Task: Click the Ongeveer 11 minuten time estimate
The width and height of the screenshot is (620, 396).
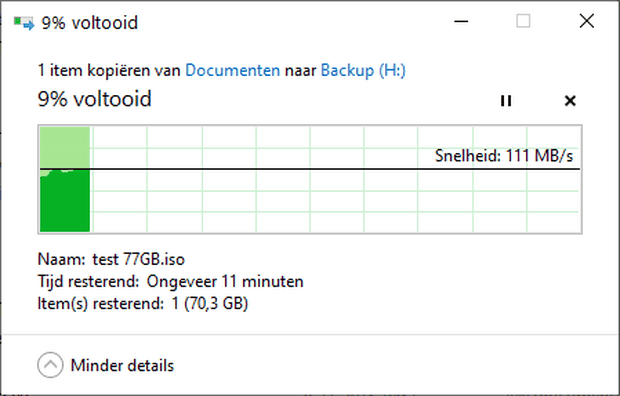Action: [x=225, y=282]
